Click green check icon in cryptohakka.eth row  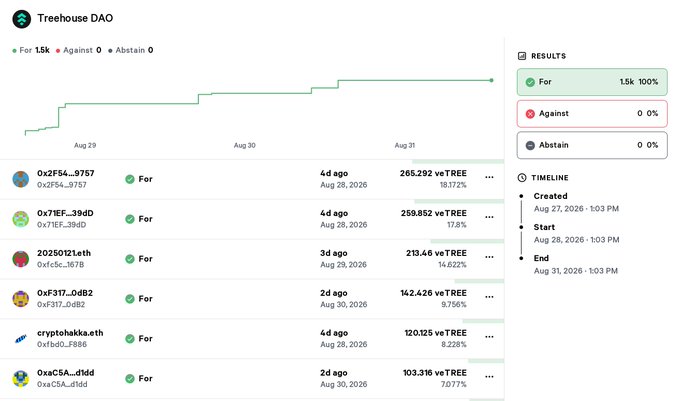tap(130, 339)
